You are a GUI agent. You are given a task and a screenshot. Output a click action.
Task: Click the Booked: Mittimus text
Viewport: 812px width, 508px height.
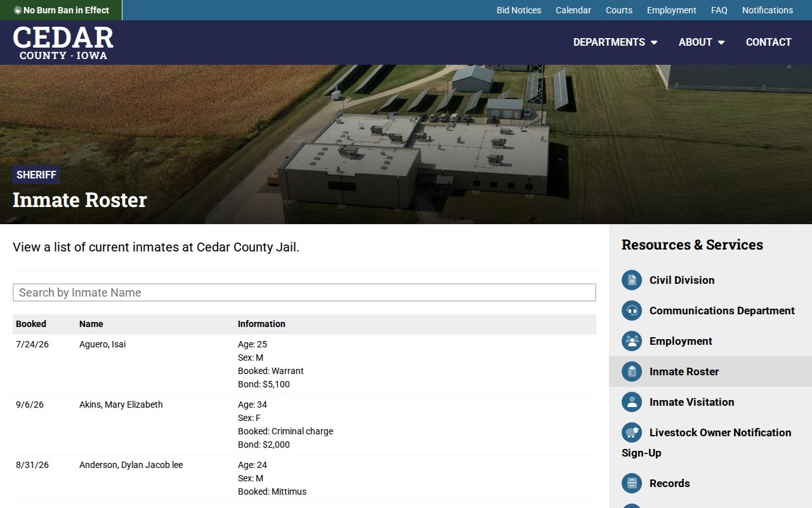coord(272,491)
